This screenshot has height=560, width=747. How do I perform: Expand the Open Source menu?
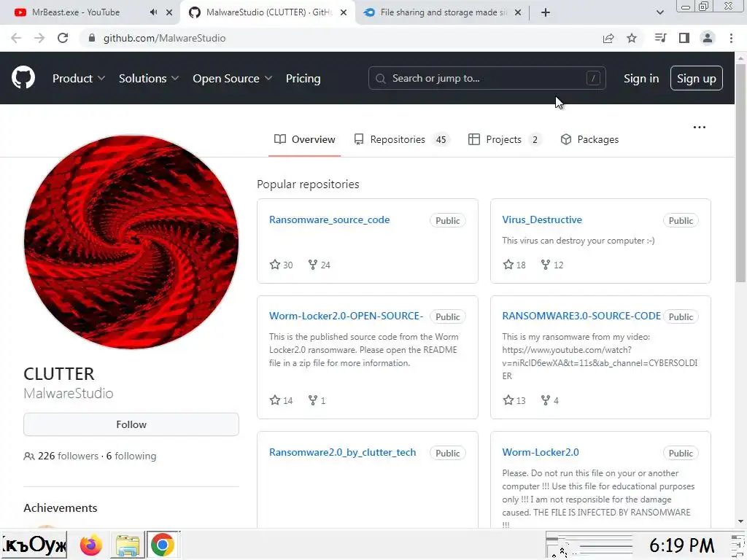(233, 79)
